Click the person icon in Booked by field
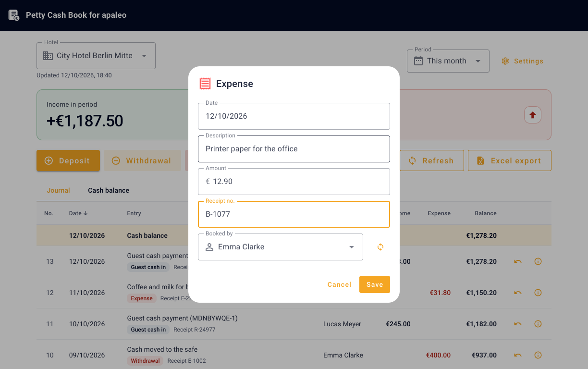This screenshot has height=369, width=588. pyautogui.click(x=209, y=247)
